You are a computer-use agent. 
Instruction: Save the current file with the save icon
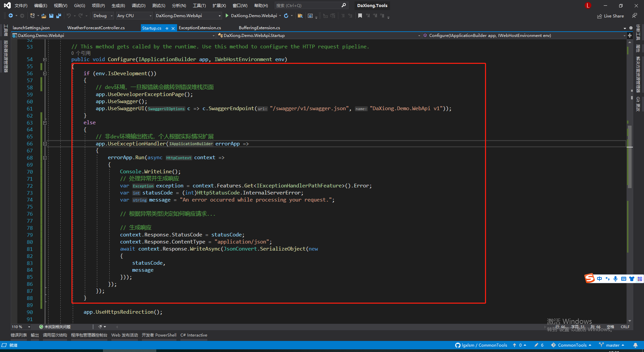click(x=51, y=16)
